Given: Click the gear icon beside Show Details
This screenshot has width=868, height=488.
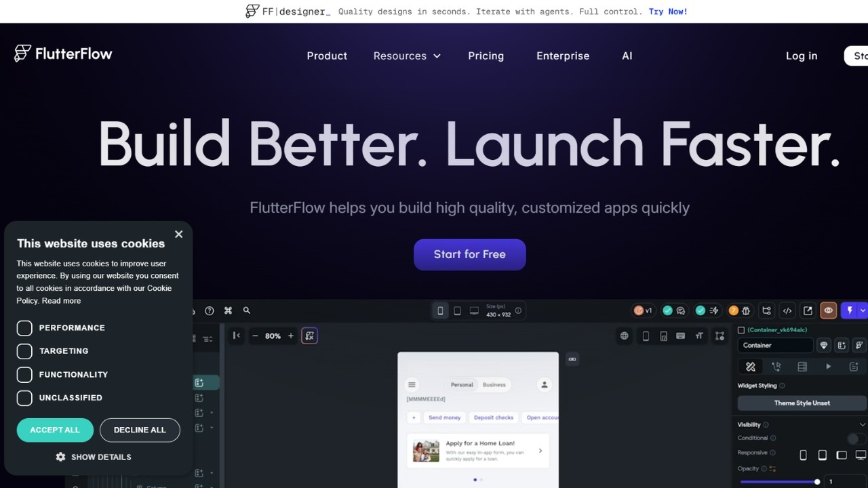Looking at the screenshot, I should 60,457.
